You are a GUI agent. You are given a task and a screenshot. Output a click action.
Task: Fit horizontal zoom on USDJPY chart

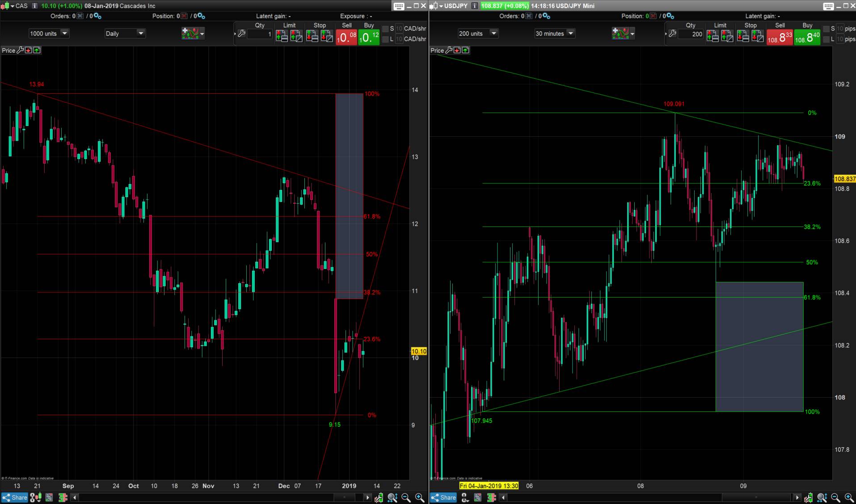point(822,497)
